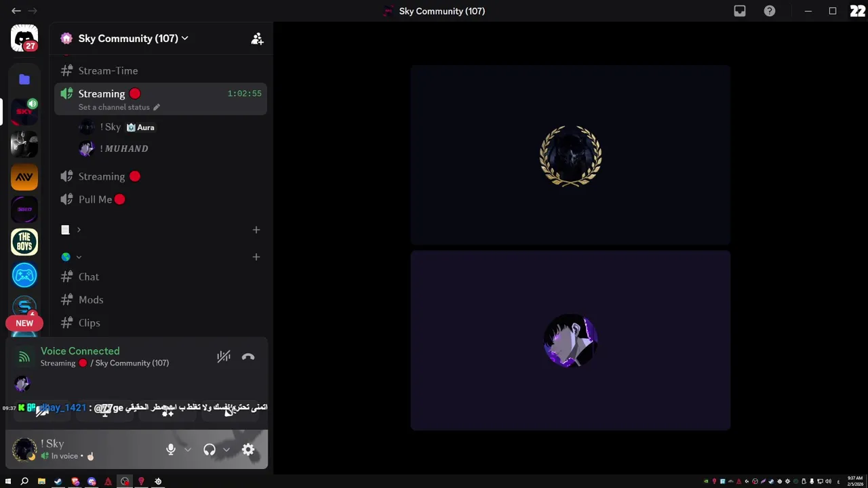Viewport: 868px width, 488px height.
Task: Click the invite people icon beside server name
Action: 257,39
